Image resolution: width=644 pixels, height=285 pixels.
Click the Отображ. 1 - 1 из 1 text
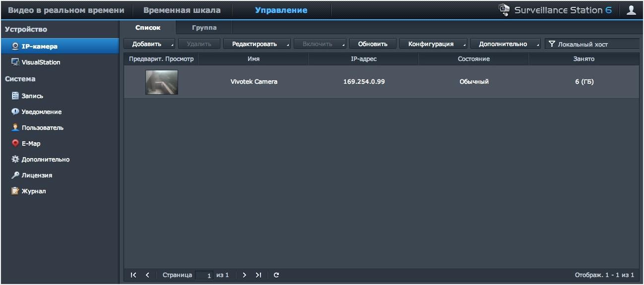pos(604,275)
